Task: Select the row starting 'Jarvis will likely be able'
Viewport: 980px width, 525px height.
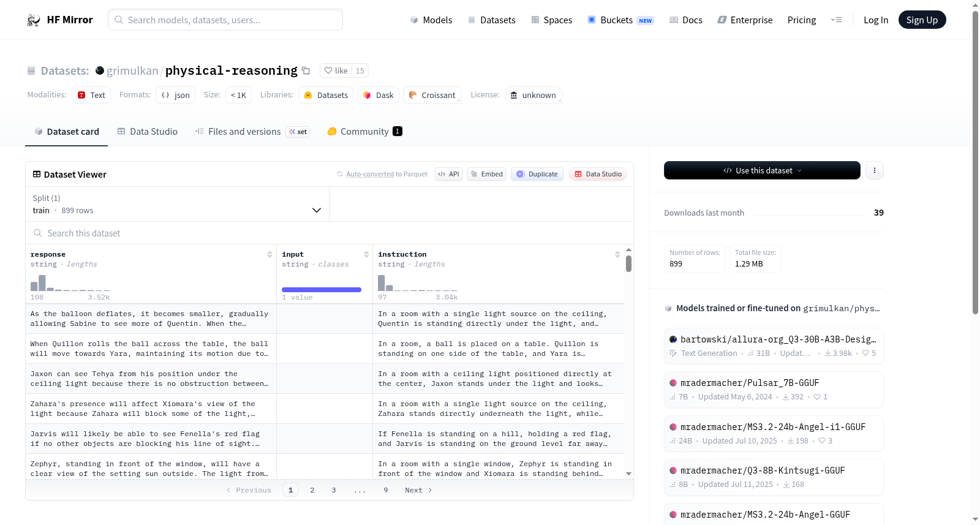Action: pyautogui.click(x=325, y=439)
